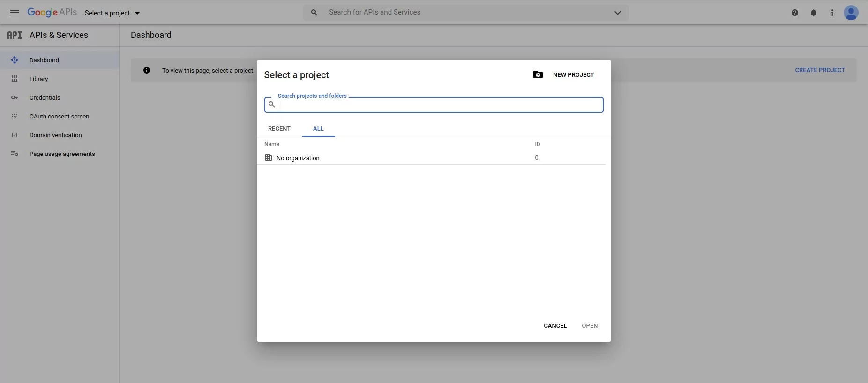Click the Library sidebar icon
868x383 pixels.
coord(15,79)
